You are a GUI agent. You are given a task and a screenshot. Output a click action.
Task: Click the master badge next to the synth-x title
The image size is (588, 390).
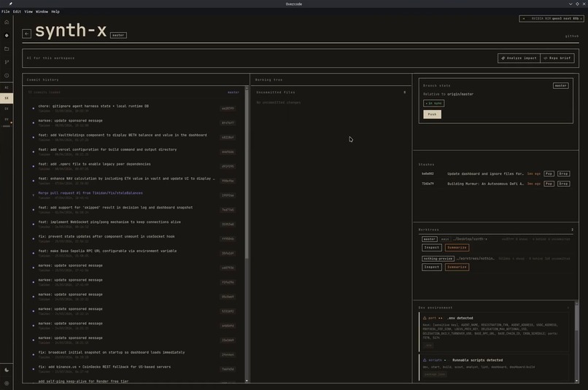[118, 35]
